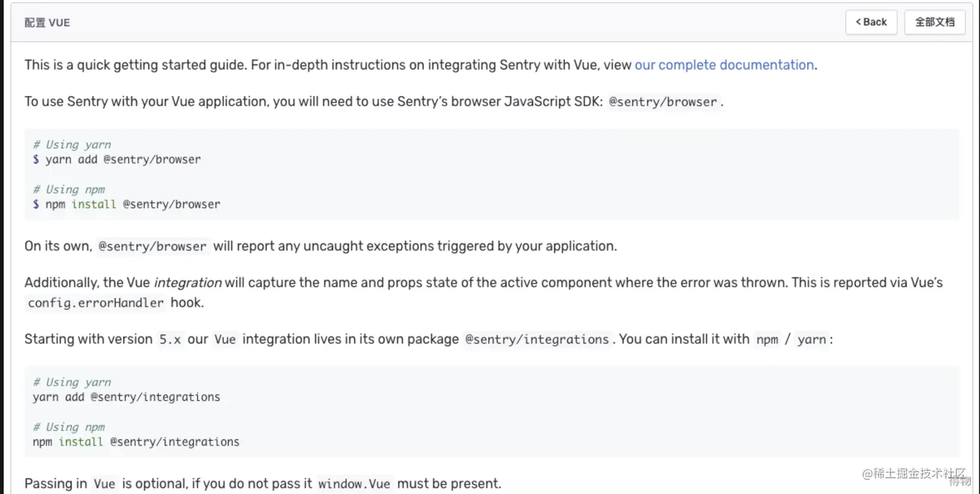Click inline code 5.x version
The image size is (980, 494).
[170, 340]
